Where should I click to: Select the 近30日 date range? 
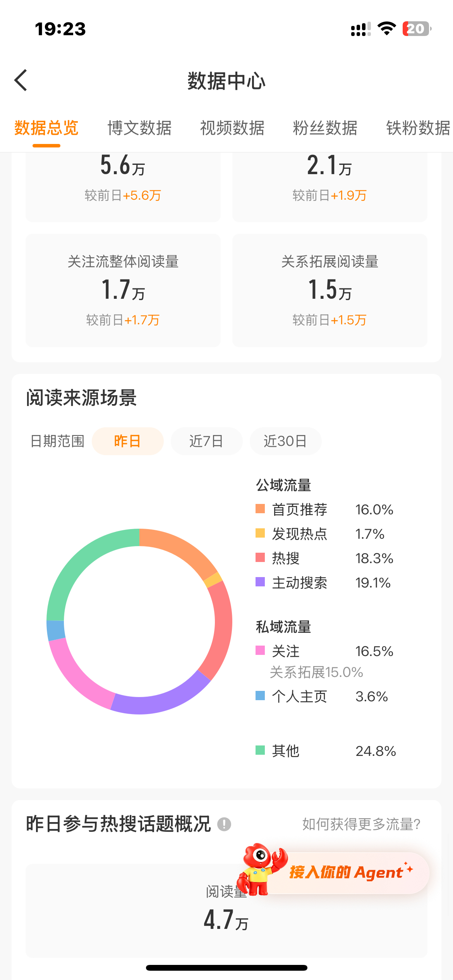[x=285, y=441]
